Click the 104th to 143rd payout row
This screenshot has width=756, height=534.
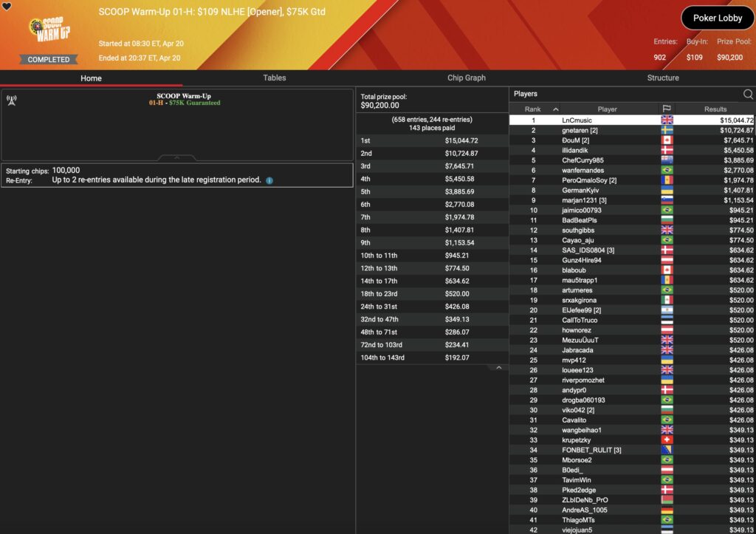click(x=432, y=357)
